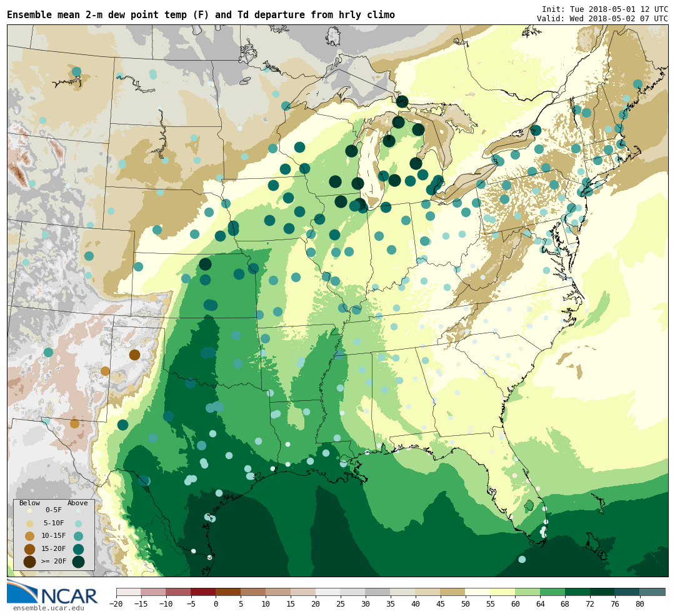
Task: Select the Below 10-15F legend circle
Action: pos(29,537)
